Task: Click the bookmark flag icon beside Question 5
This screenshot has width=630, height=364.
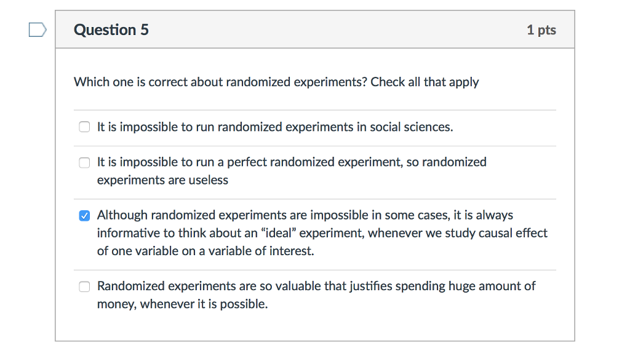Action: [37, 29]
